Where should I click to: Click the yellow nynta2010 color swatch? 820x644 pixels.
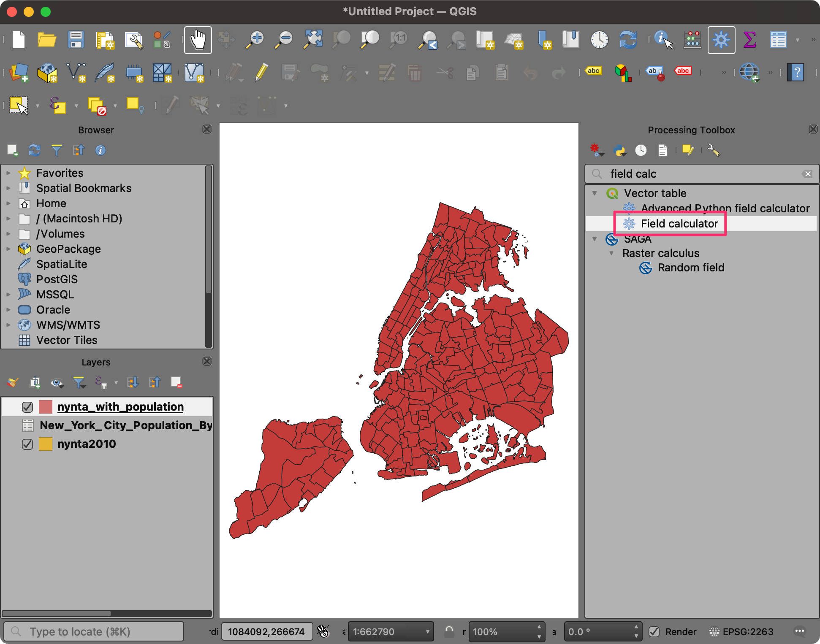[46, 444]
